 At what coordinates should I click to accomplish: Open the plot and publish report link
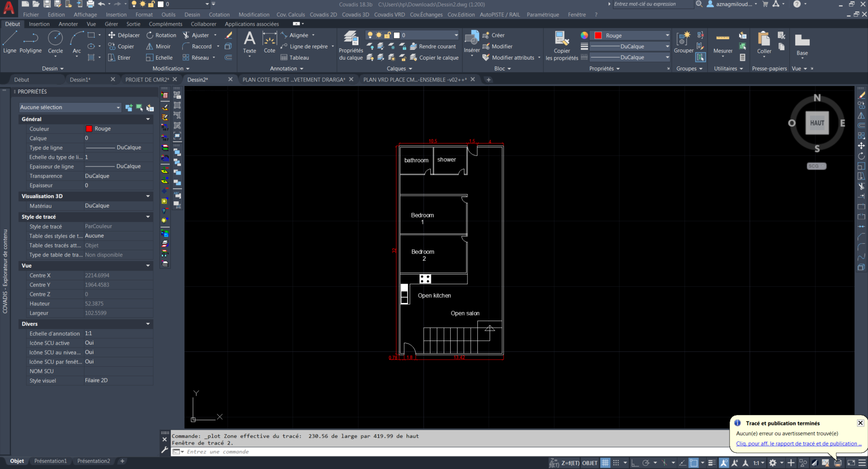[x=798, y=444]
